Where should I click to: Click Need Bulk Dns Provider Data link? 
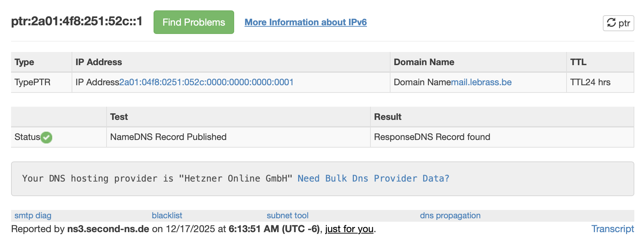click(373, 178)
